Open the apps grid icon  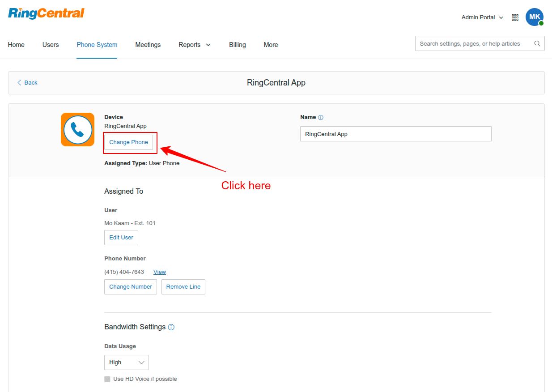coord(515,17)
